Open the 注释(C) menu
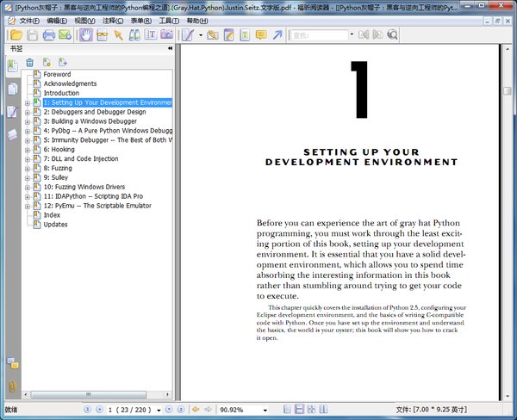The height and width of the screenshot is (420, 517). click(113, 21)
